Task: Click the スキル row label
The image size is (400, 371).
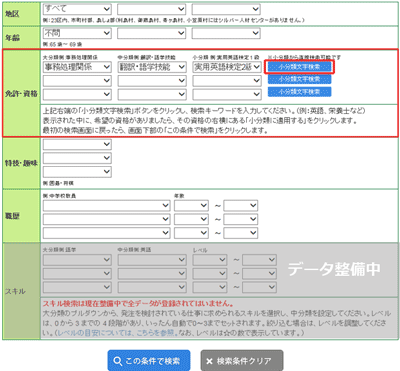Action: 15,291
